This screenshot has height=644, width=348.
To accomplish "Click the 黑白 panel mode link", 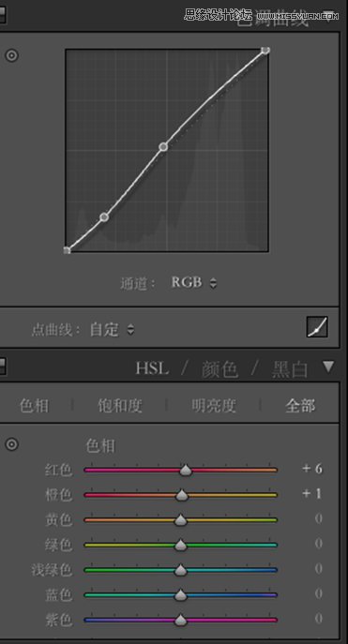I will [289, 369].
